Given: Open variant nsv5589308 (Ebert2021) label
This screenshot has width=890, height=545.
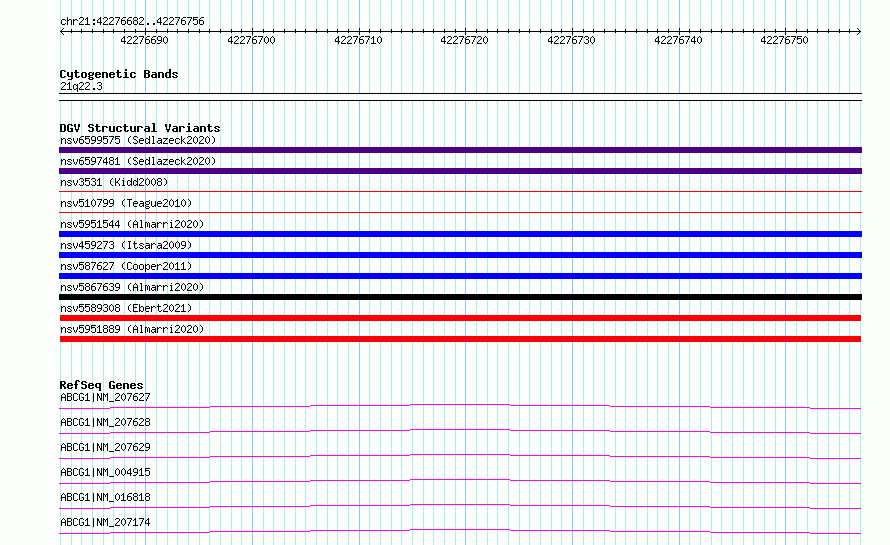Looking at the screenshot, I should (x=126, y=308).
